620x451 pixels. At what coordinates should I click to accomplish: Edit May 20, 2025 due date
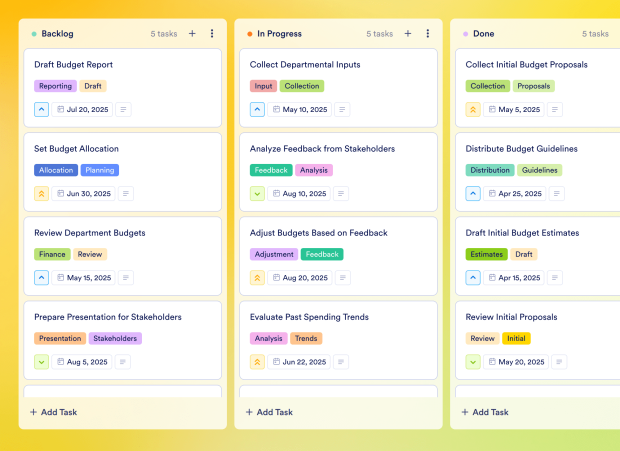[x=516, y=362]
